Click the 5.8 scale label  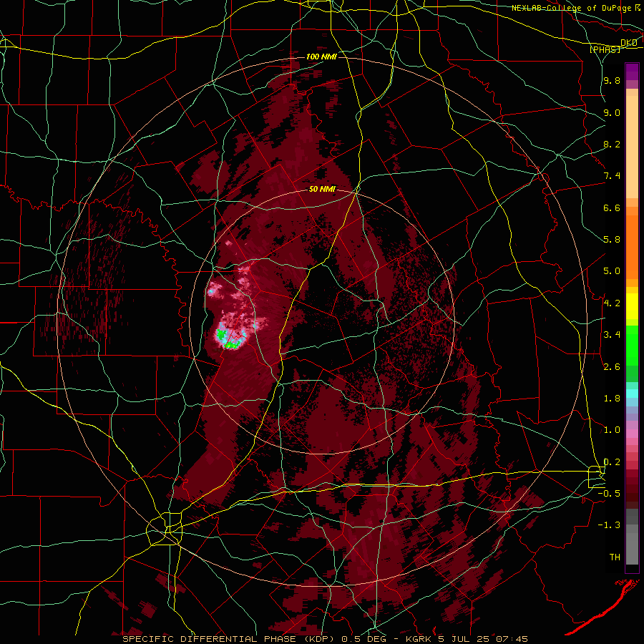(x=612, y=240)
